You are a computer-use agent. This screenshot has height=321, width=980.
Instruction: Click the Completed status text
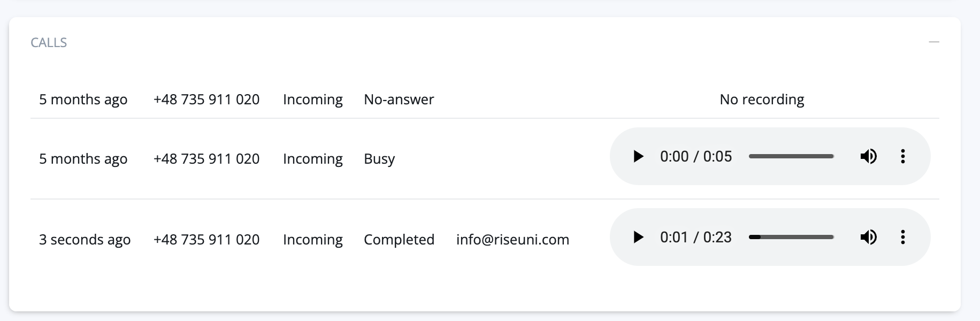point(399,240)
